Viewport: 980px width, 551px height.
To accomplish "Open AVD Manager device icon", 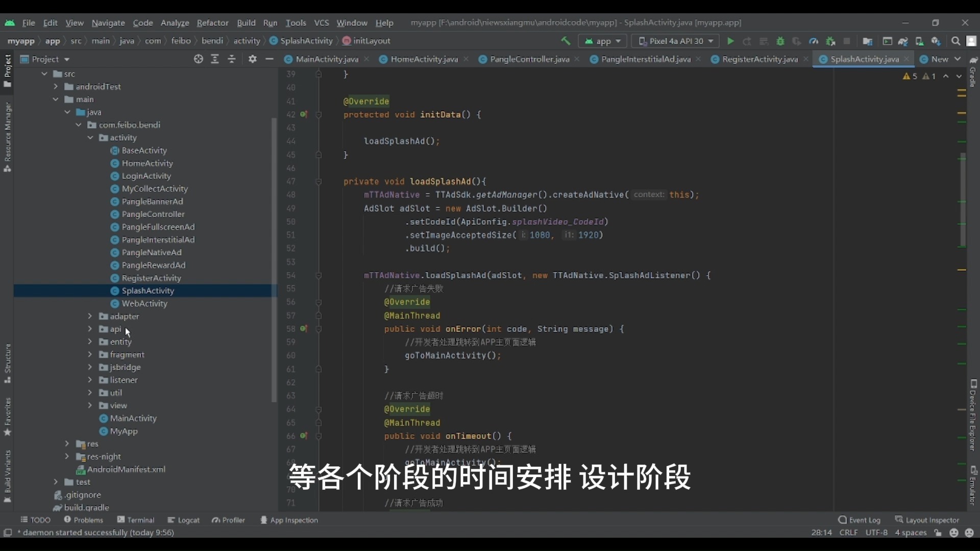I will 919,41.
